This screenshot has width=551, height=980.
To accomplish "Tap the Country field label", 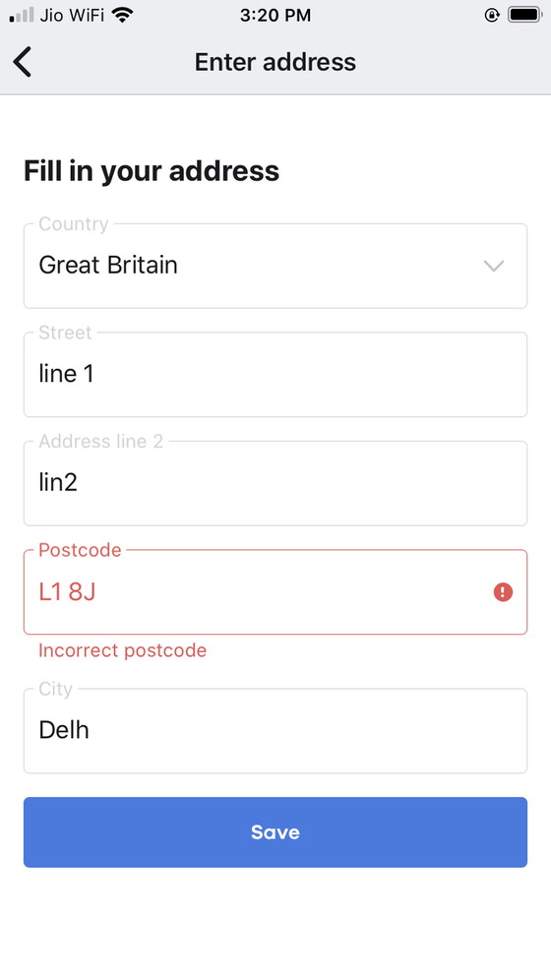I will click(x=74, y=223).
